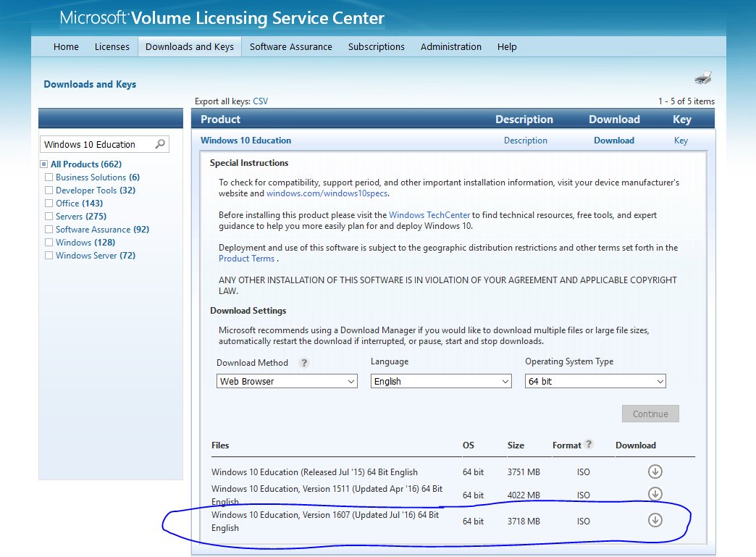The width and height of the screenshot is (756, 557).
Task: Open the windows.com/windows10specs link
Action: point(327,193)
